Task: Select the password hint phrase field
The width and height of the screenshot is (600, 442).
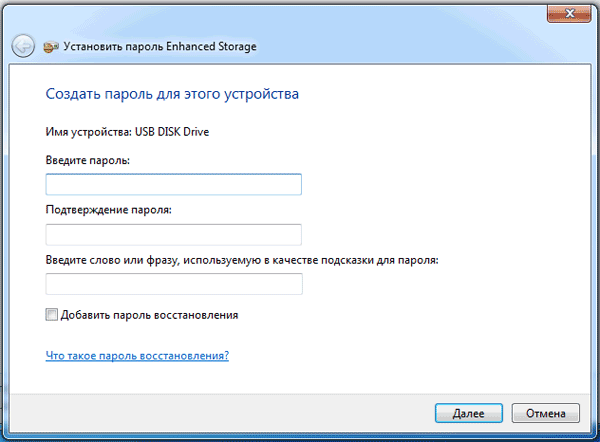Action: 174,284
